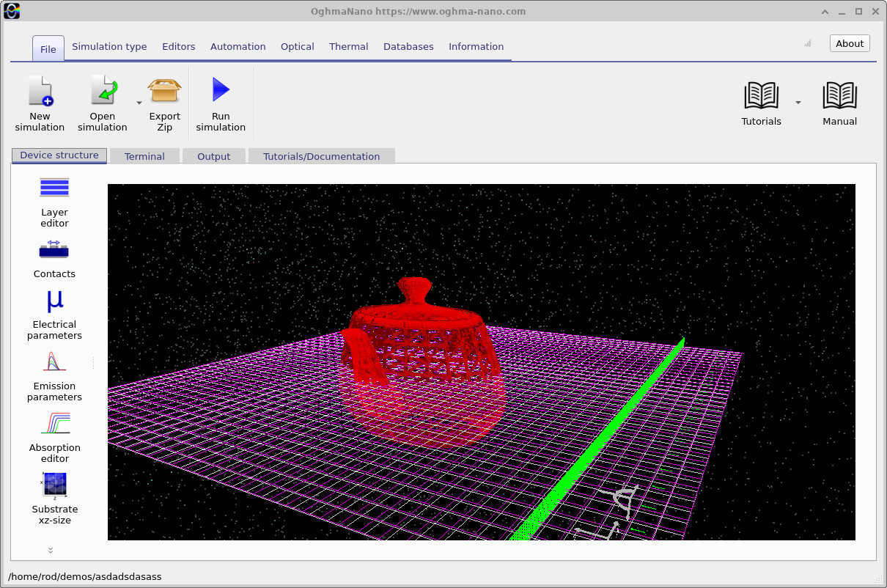Screen dimensions: 887x588
Task: Switch to the Output tab
Action: [x=214, y=156]
